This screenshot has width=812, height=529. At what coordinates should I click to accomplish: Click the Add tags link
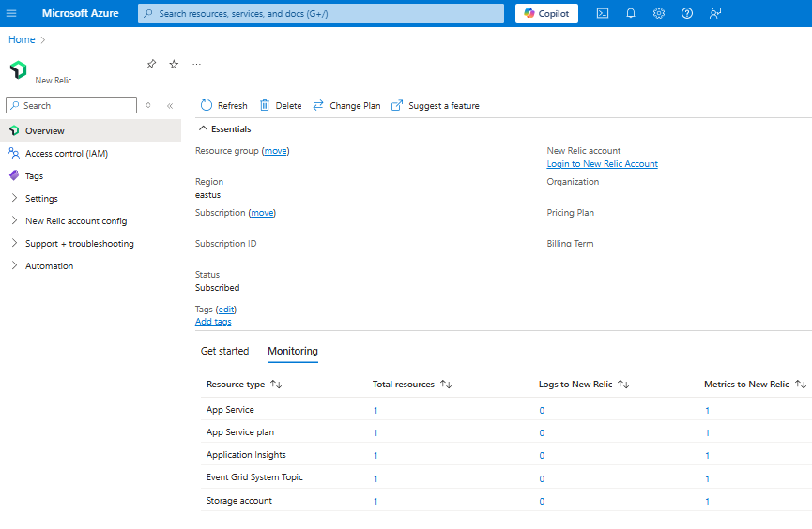point(213,322)
